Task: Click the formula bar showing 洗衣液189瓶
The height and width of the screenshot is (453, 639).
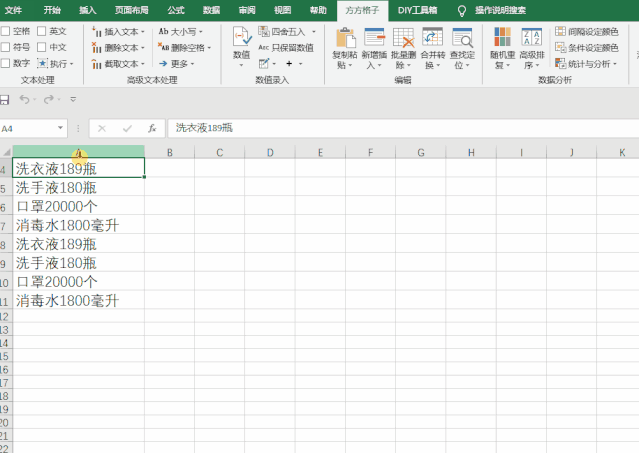Action: click(403, 128)
